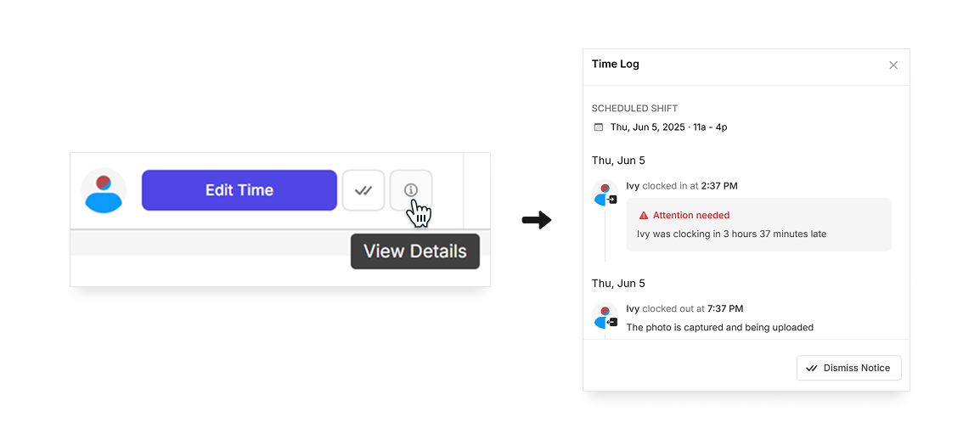The image size is (980, 440).
Task: Close the Time Log panel
Action: (x=893, y=65)
